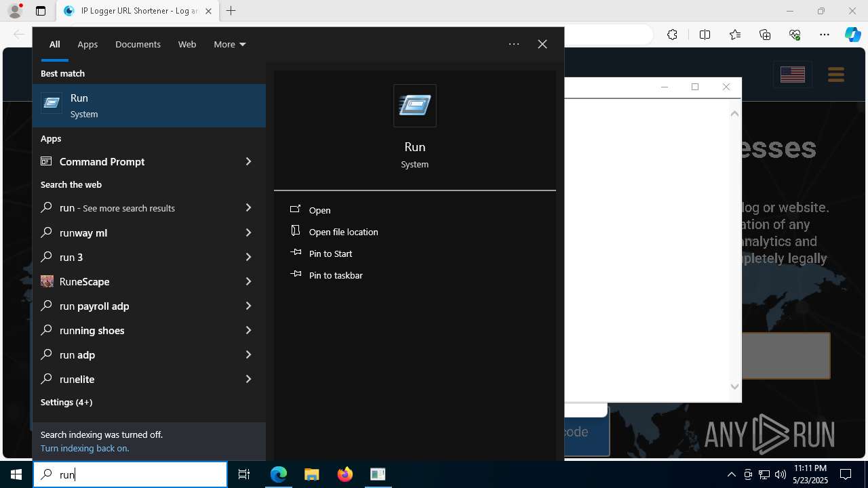The width and height of the screenshot is (868, 488).
Task: Click the 'Best match' section heading
Action: tap(62, 73)
